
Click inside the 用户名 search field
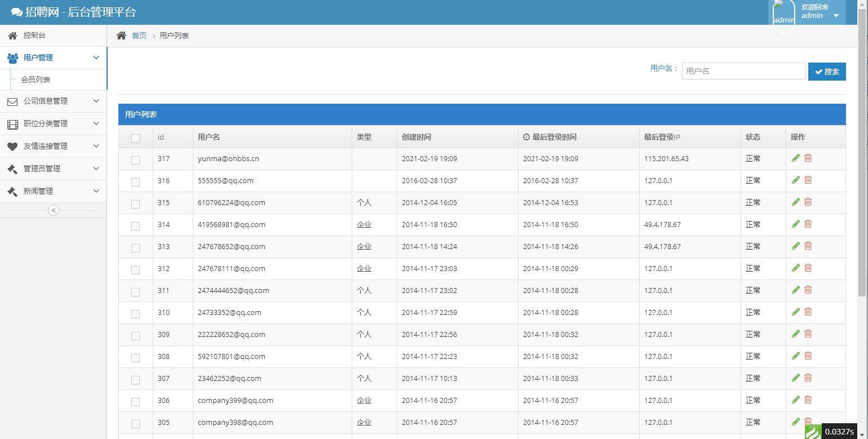(x=743, y=70)
